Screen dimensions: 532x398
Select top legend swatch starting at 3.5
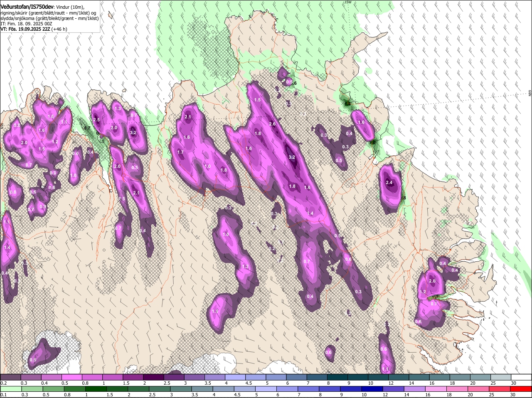(x=214, y=377)
